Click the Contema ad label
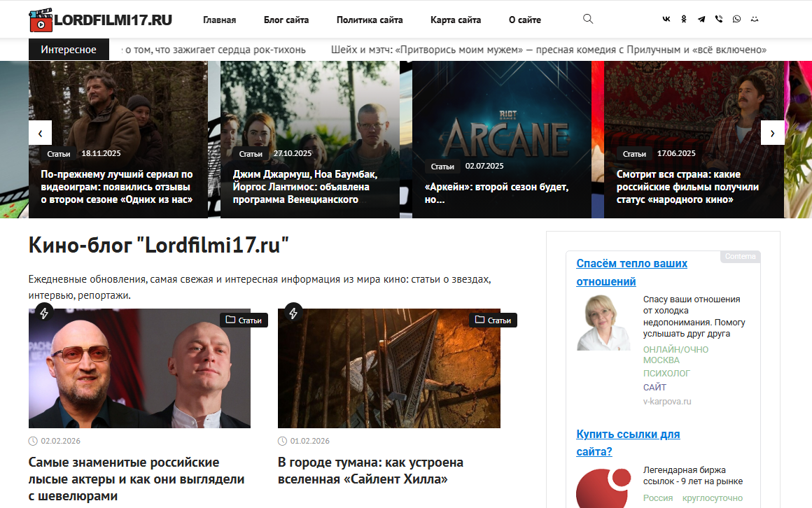 click(x=740, y=256)
